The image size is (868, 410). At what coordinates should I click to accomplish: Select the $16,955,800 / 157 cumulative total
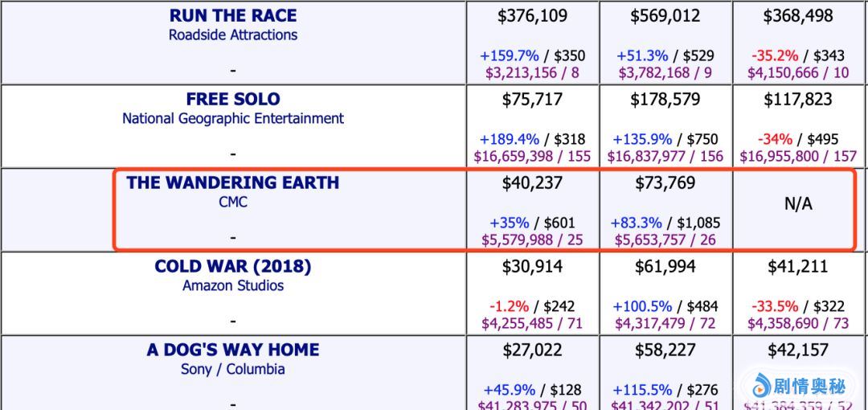798,156
